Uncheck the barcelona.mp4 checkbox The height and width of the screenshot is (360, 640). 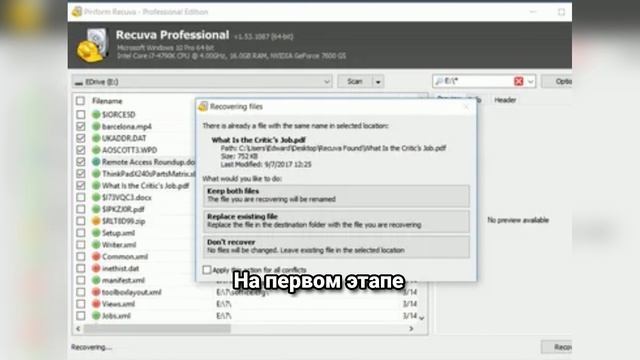pos(81,126)
